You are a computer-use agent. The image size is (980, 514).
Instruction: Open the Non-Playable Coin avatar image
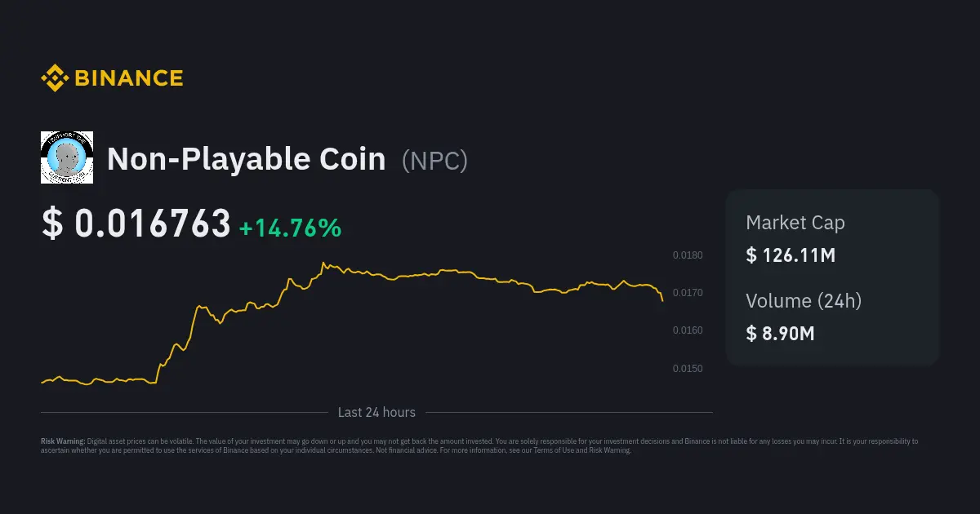click(x=67, y=157)
